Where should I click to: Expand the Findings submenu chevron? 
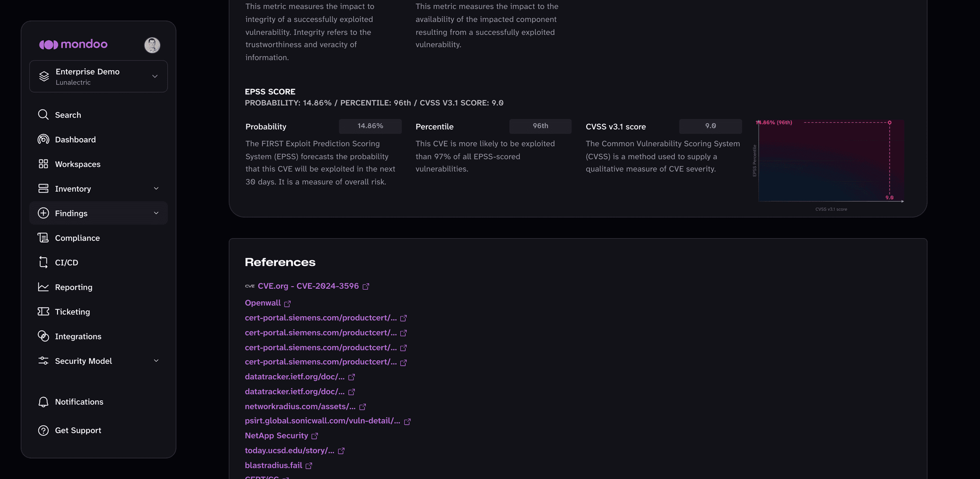point(156,213)
